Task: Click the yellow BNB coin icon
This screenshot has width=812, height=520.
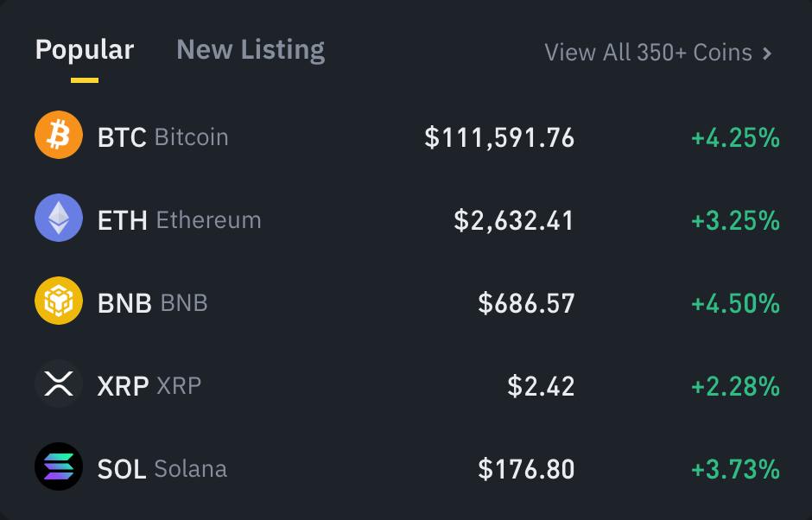Action: tap(59, 301)
